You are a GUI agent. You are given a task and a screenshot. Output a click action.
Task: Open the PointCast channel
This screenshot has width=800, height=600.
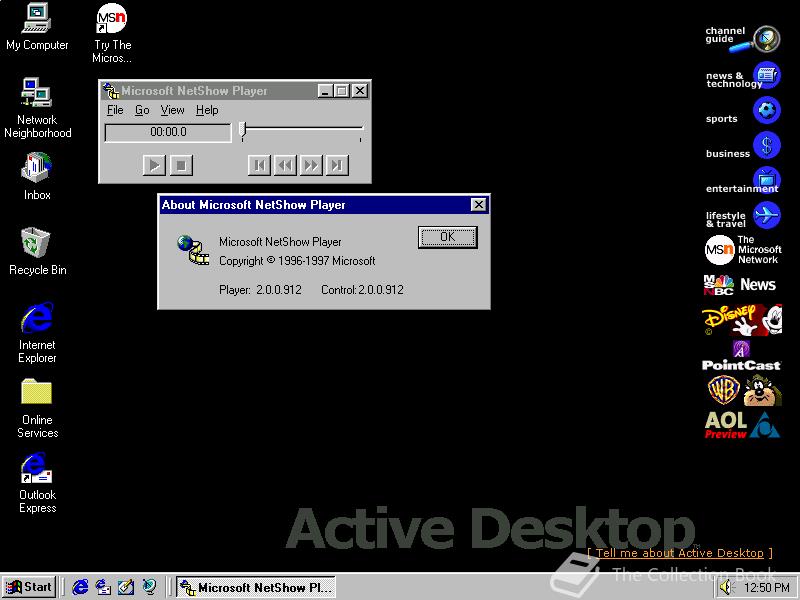coord(741,356)
